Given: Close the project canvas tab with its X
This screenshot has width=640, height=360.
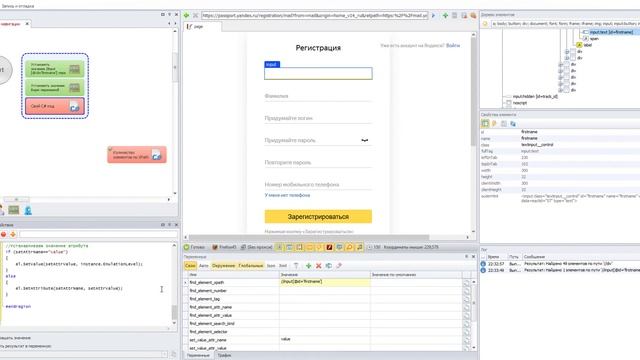Looking at the screenshot, I should click(x=27, y=24).
